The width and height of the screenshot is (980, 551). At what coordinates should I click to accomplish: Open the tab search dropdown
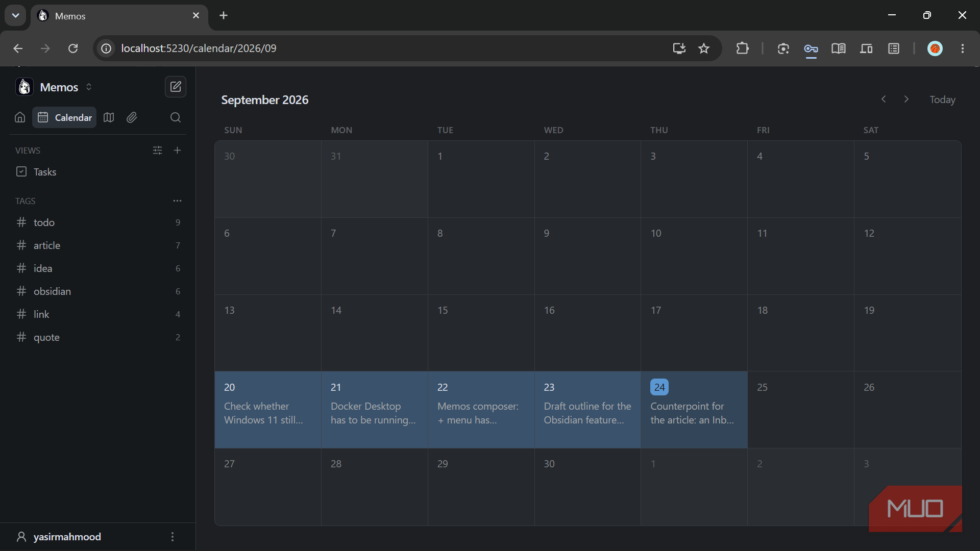tap(15, 15)
